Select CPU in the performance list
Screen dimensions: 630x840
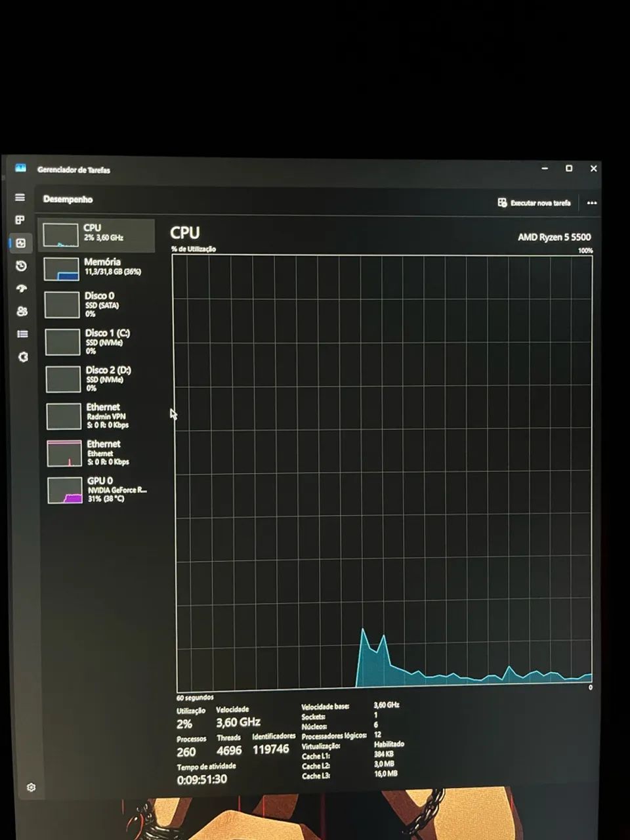pos(96,235)
